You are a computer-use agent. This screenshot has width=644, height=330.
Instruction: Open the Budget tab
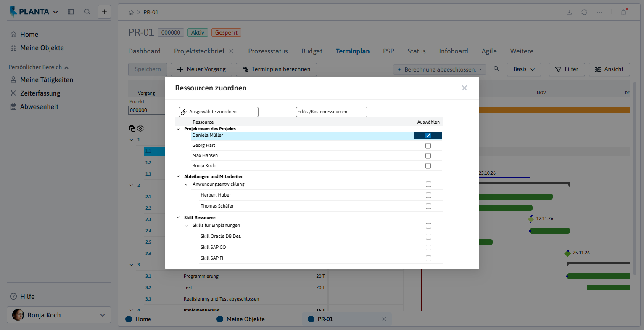tap(312, 51)
